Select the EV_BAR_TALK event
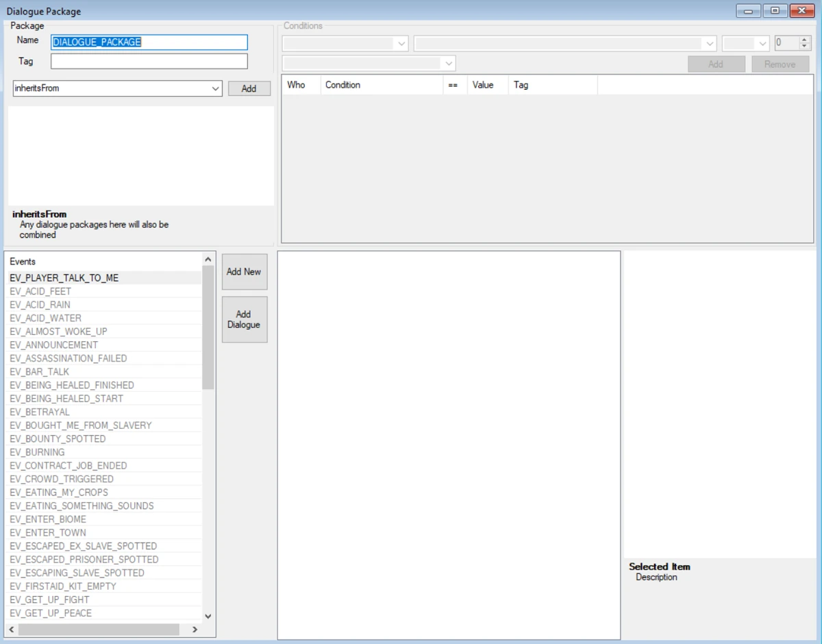Image resolution: width=822 pixels, height=644 pixels. point(39,371)
